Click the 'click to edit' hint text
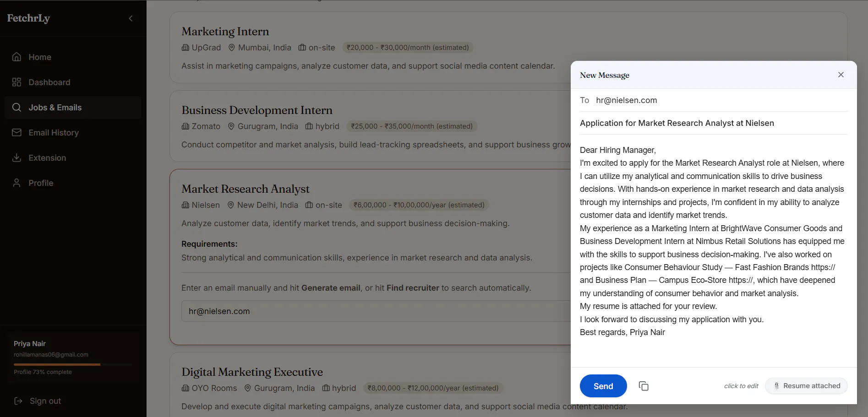Viewport: 868px width, 417px height. click(x=741, y=386)
